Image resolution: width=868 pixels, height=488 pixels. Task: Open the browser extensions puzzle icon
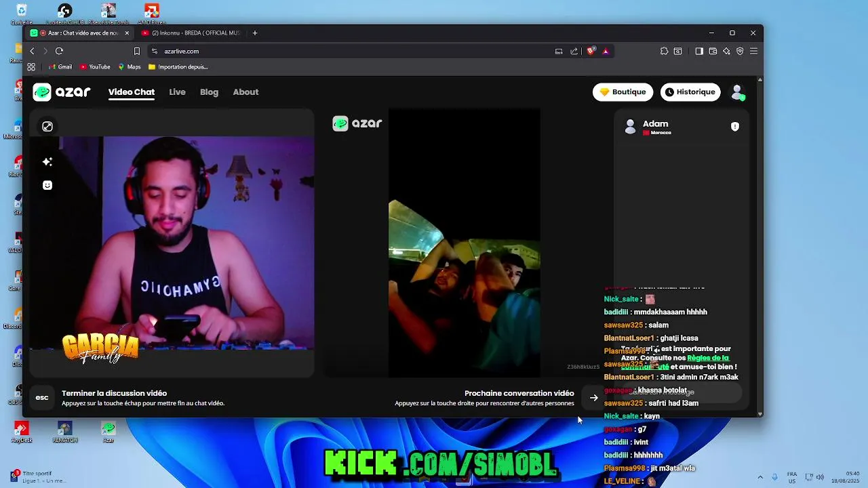[x=664, y=51]
